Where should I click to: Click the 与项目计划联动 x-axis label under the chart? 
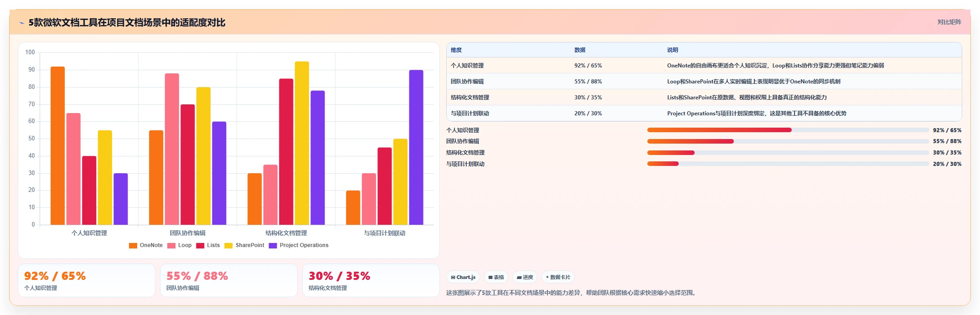pos(385,233)
